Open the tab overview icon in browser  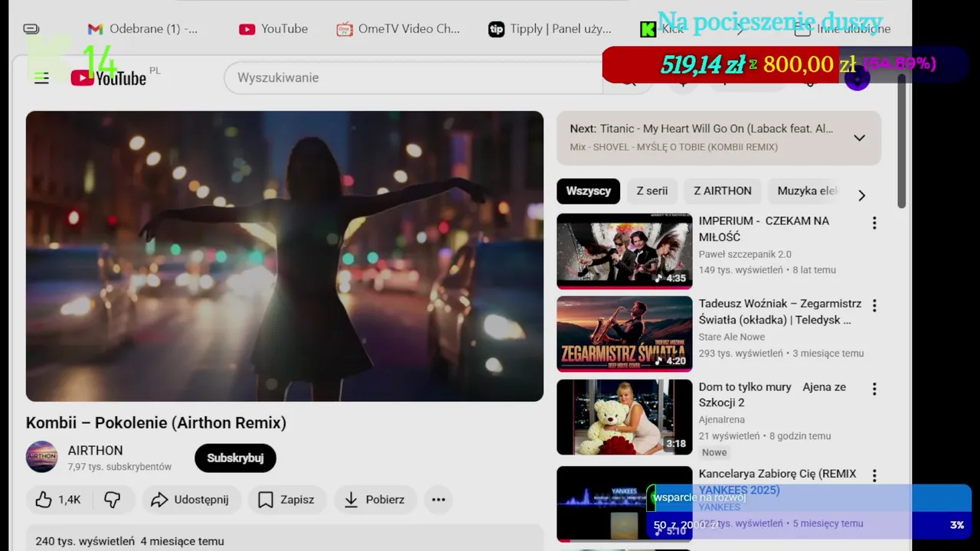[31, 29]
